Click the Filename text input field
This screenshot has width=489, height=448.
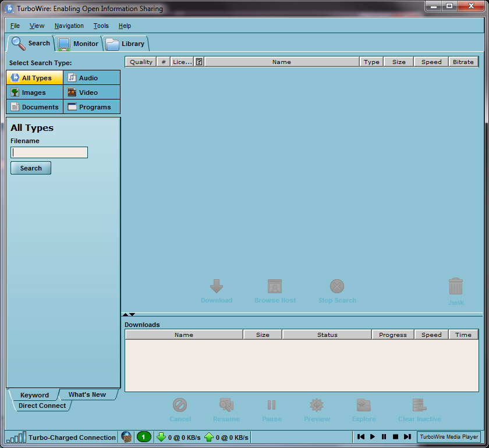click(49, 152)
